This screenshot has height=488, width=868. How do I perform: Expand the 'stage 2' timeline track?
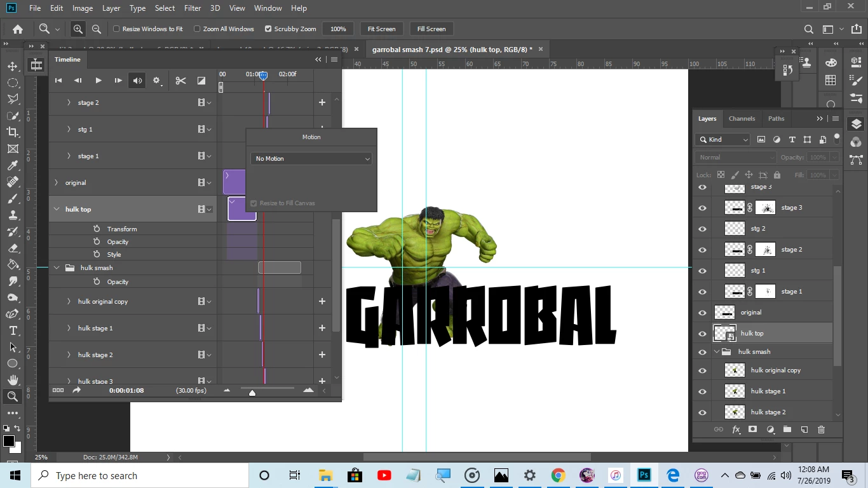click(69, 102)
